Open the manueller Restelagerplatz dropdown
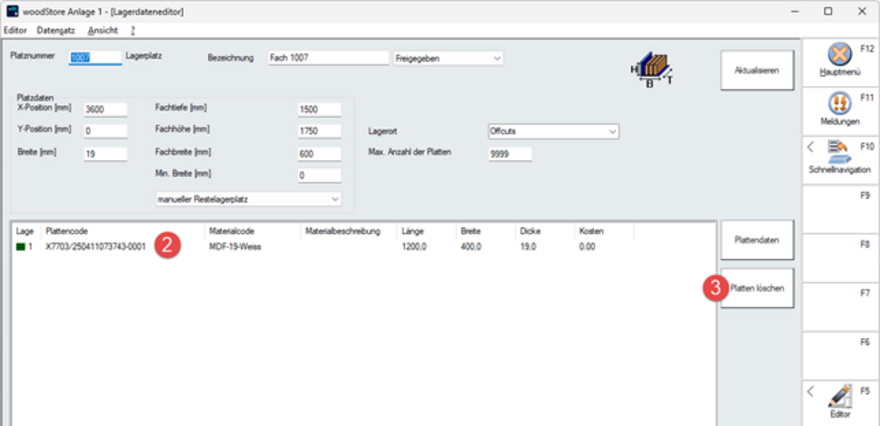The image size is (880, 426). (x=248, y=199)
